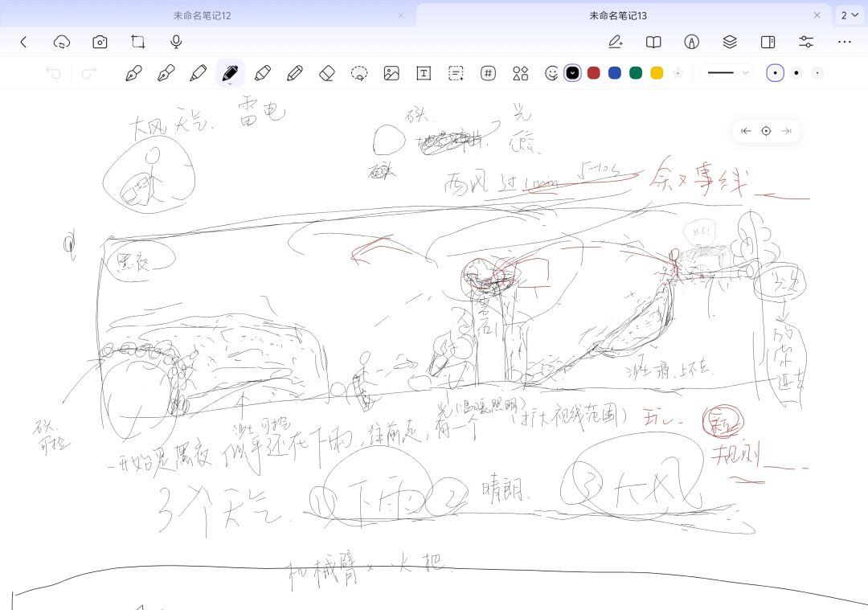Select the fountain pen tool
This screenshot has height=610, width=868.
coord(133,73)
